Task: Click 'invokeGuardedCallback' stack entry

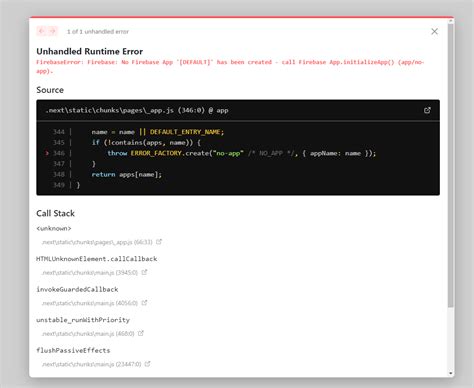Action: [77, 289]
